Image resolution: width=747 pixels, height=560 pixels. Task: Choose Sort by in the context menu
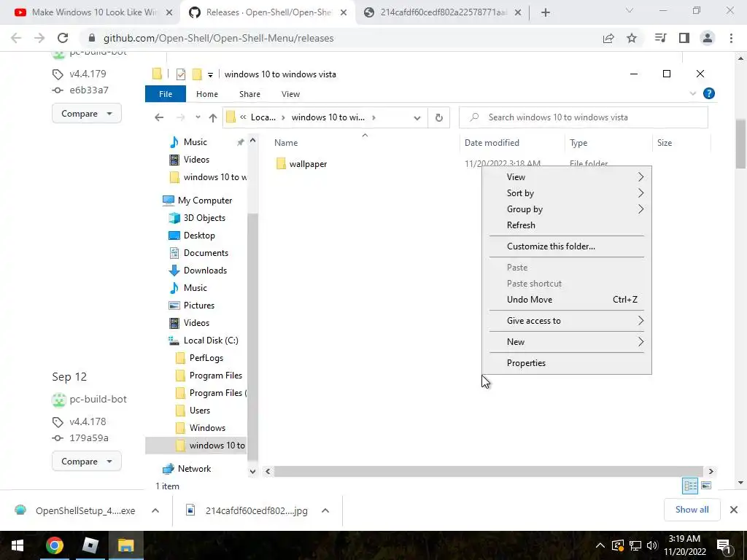point(566,193)
